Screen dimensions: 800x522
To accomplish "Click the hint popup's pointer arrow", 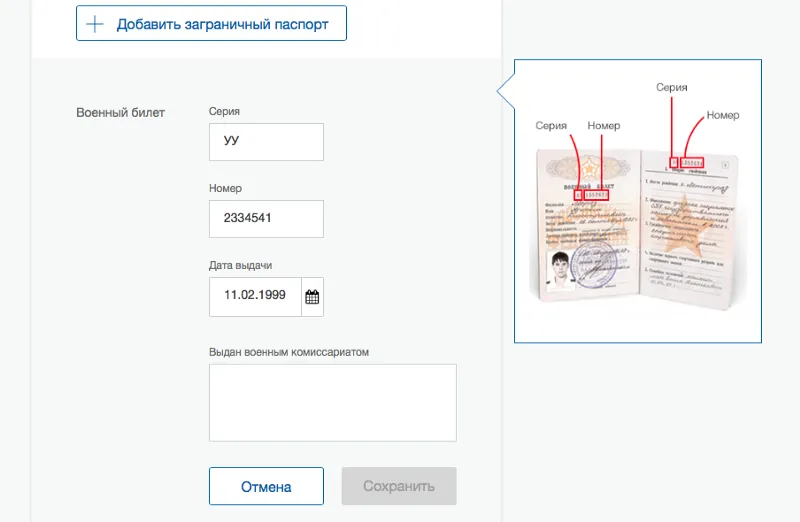I will (506, 92).
